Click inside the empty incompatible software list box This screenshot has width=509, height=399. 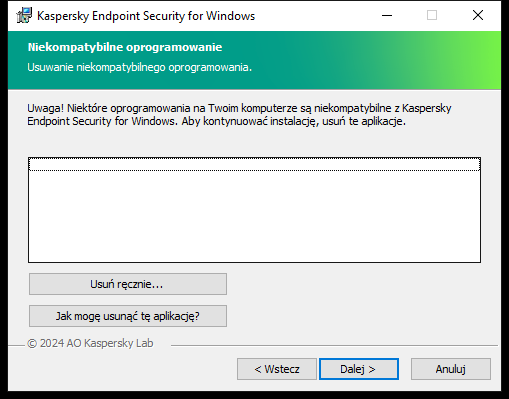coord(254,210)
